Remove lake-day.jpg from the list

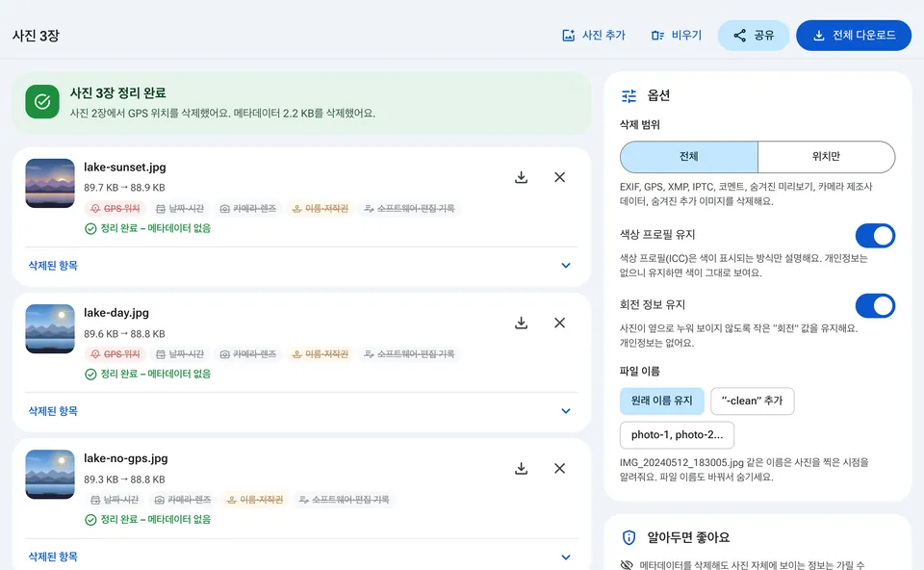560,323
